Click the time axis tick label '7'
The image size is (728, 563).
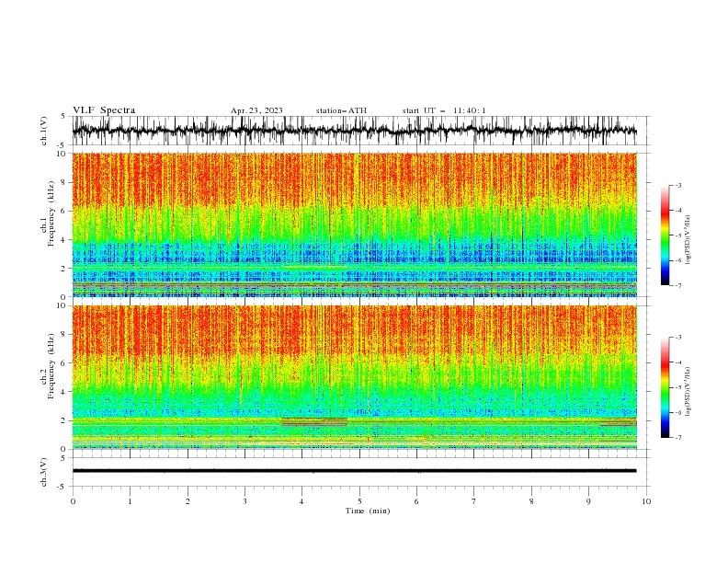click(474, 501)
